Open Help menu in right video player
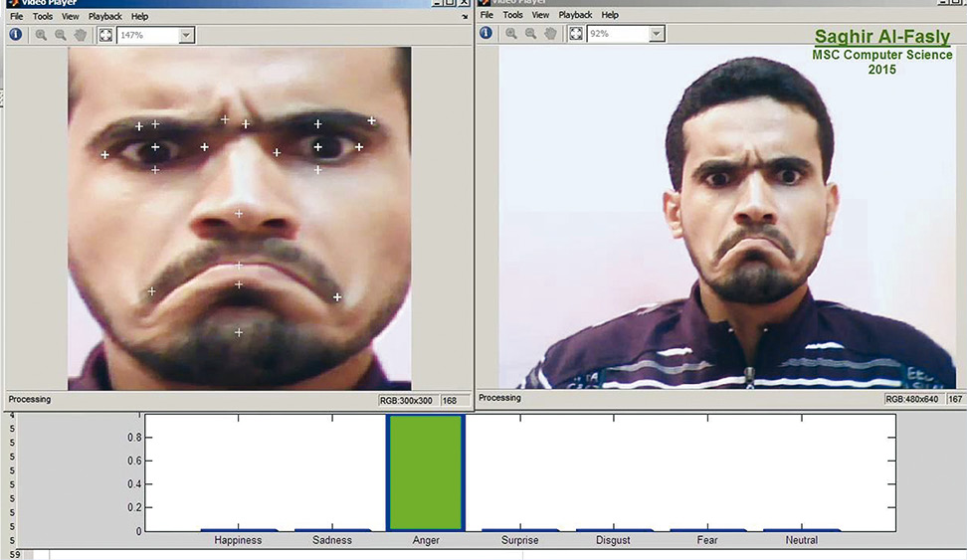The image size is (967, 560). point(610,15)
